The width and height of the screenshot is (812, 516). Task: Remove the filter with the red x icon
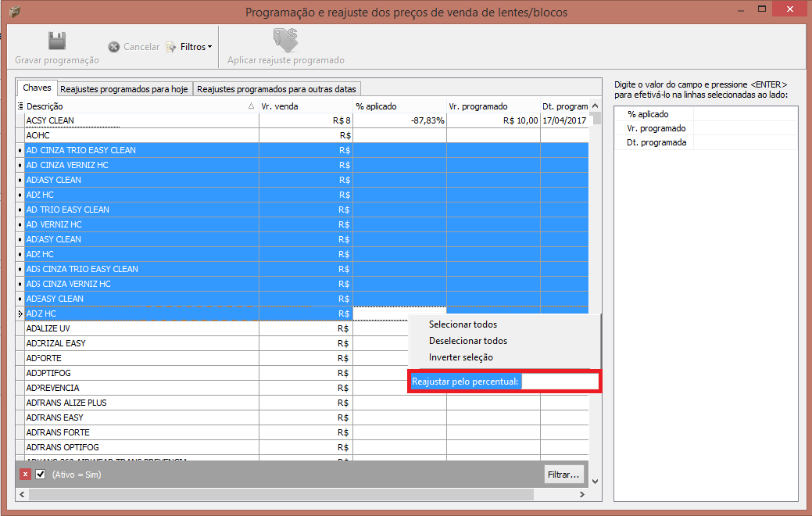(25, 475)
